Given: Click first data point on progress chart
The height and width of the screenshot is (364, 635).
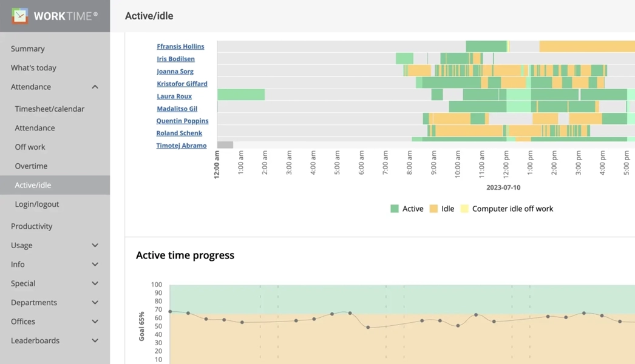Looking at the screenshot, I should (x=171, y=312).
